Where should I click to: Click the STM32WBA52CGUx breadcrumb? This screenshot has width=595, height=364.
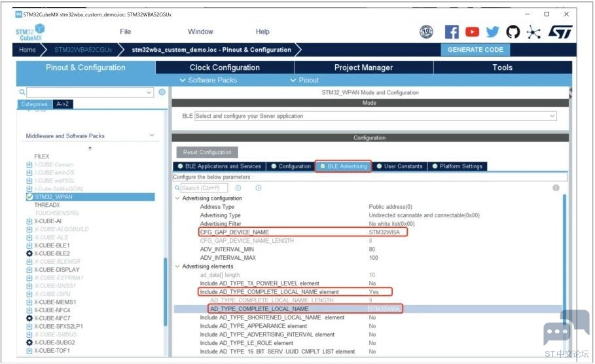[x=83, y=50]
